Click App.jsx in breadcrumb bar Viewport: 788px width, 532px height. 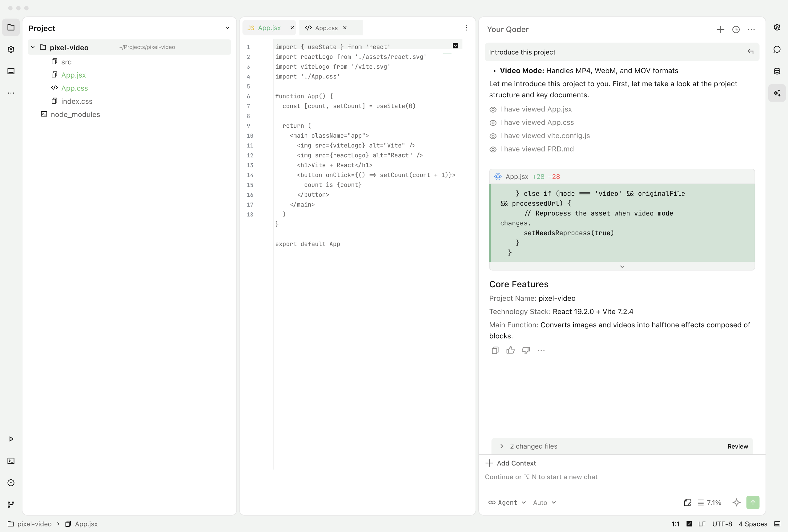[x=86, y=524]
